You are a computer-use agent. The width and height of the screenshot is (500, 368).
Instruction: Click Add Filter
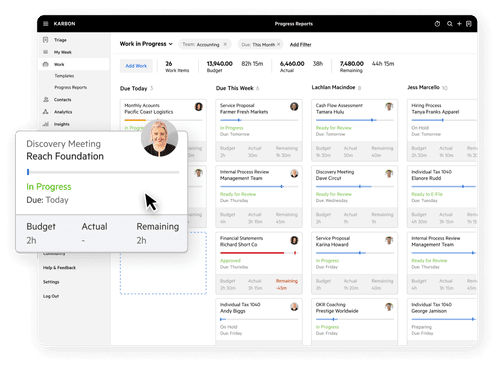(x=300, y=44)
